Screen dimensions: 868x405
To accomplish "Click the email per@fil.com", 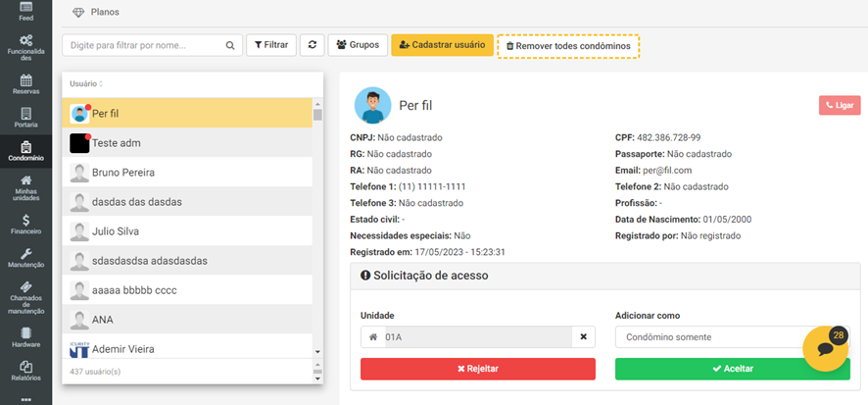I will (x=667, y=170).
